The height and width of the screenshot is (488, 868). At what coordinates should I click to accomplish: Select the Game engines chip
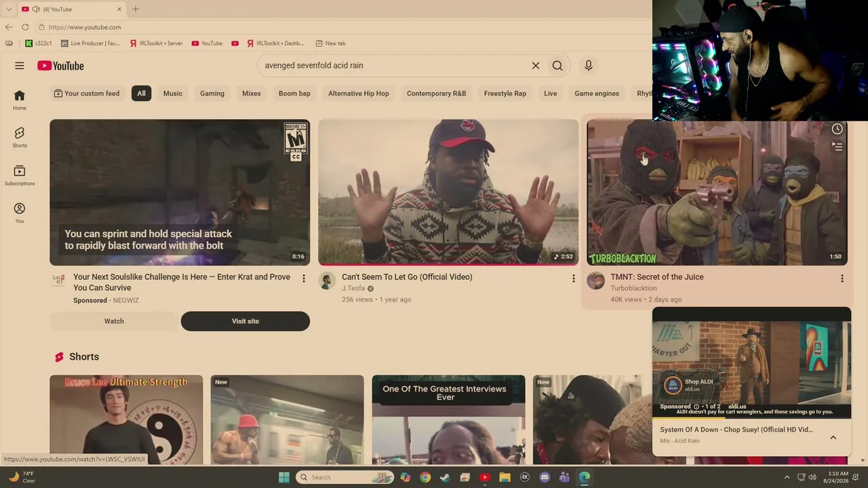click(x=597, y=94)
